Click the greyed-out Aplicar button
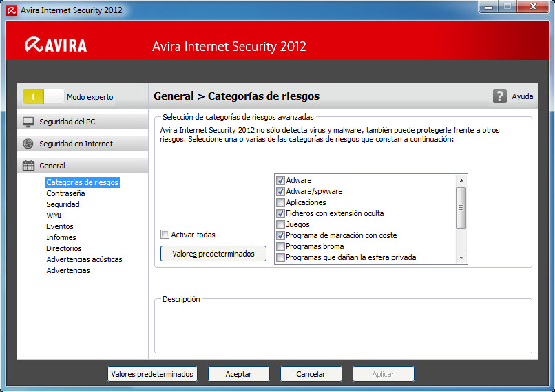This screenshot has width=555, height=392. 383,374
